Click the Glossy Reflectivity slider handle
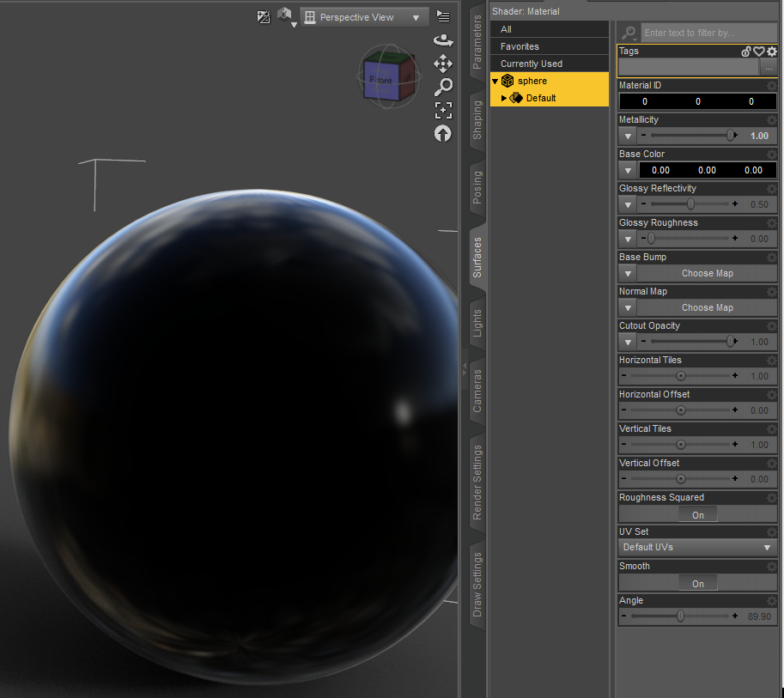Image resolution: width=784 pixels, height=698 pixels. click(x=690, y=204)
